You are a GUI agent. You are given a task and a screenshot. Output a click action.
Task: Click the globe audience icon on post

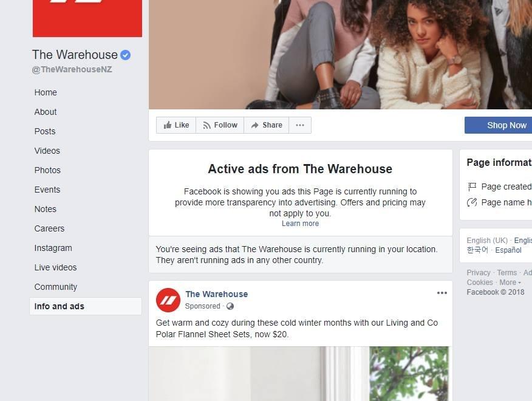pos(230,306)
